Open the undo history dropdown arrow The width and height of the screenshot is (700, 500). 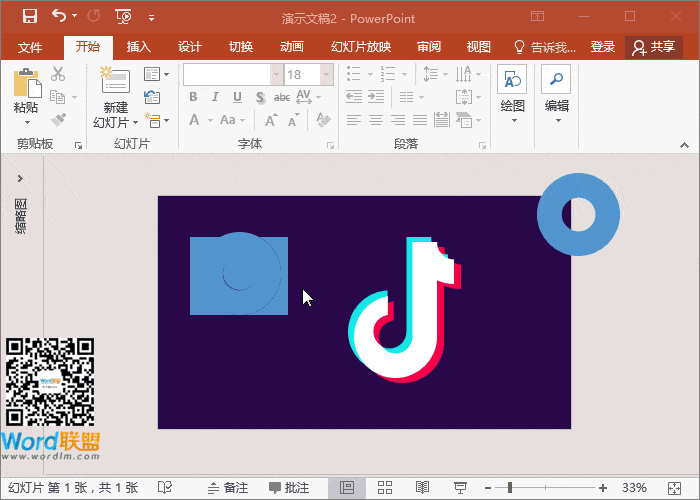click(x=75, y=16)
